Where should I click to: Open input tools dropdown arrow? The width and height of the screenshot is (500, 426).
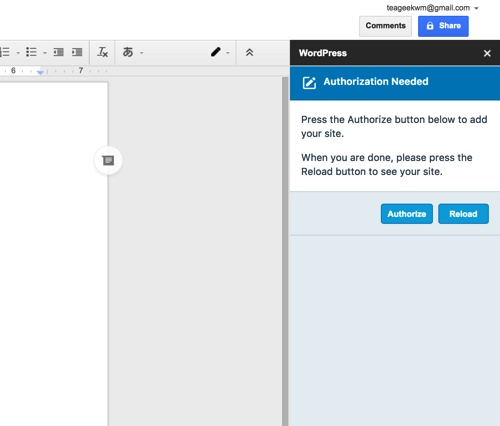click(142, 53)
